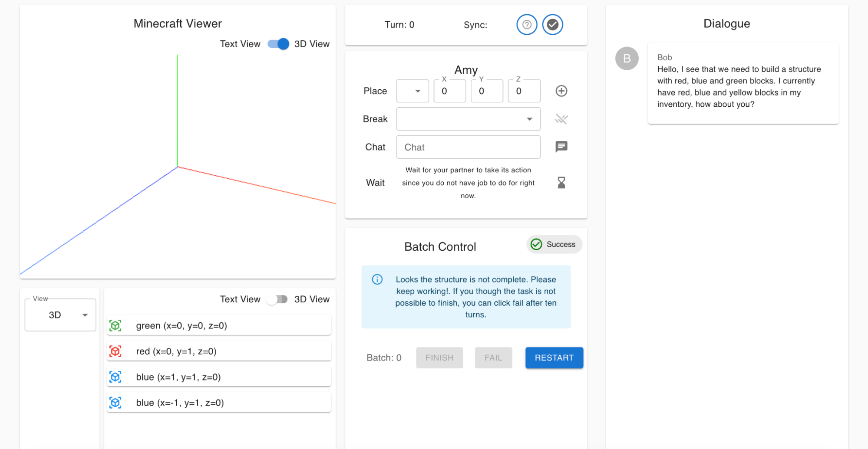
Task: Click the FINISH button
Action: point(439,358)
